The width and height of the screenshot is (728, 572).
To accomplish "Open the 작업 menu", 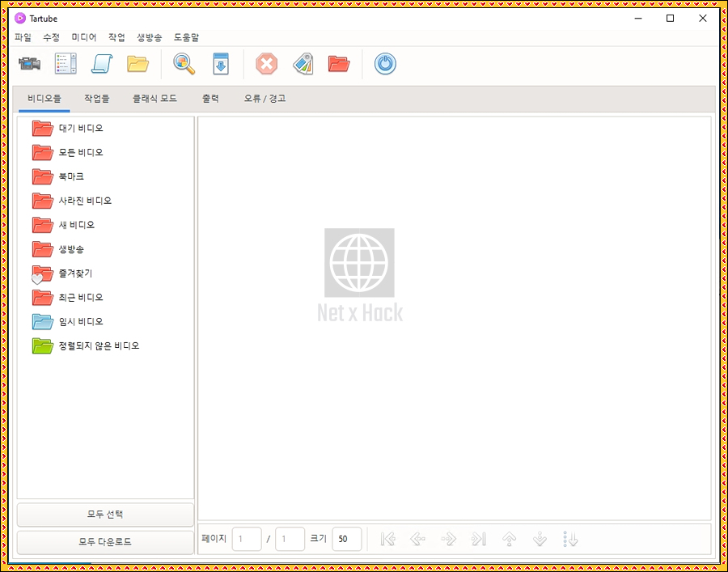I will click(116, 37).
